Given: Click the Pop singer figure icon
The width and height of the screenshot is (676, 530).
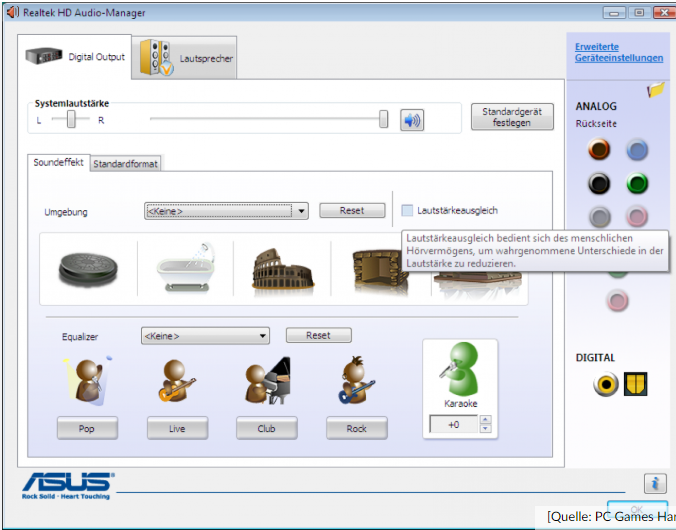Looking at the screenshot, I should 88,382.
